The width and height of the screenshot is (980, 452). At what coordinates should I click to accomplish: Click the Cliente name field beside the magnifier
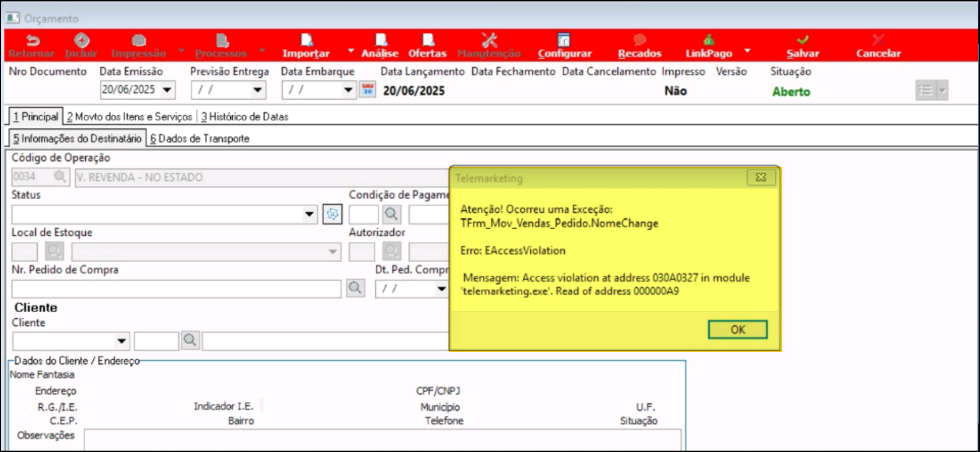pos(325,341)
